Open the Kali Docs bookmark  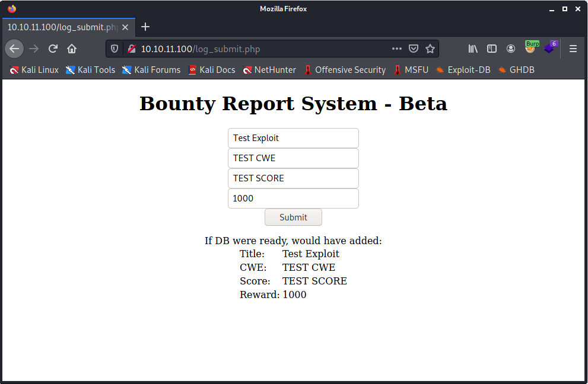point(212,70)
